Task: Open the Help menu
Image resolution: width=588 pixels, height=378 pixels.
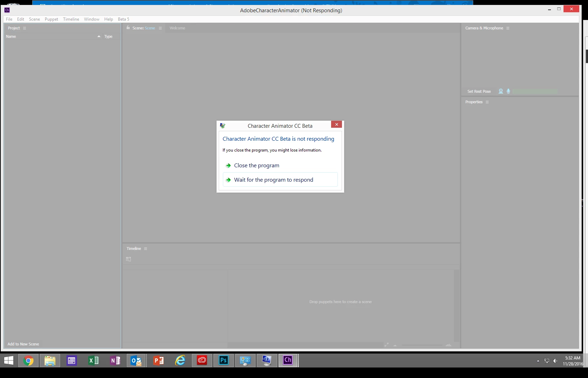Action: [108, 19]
